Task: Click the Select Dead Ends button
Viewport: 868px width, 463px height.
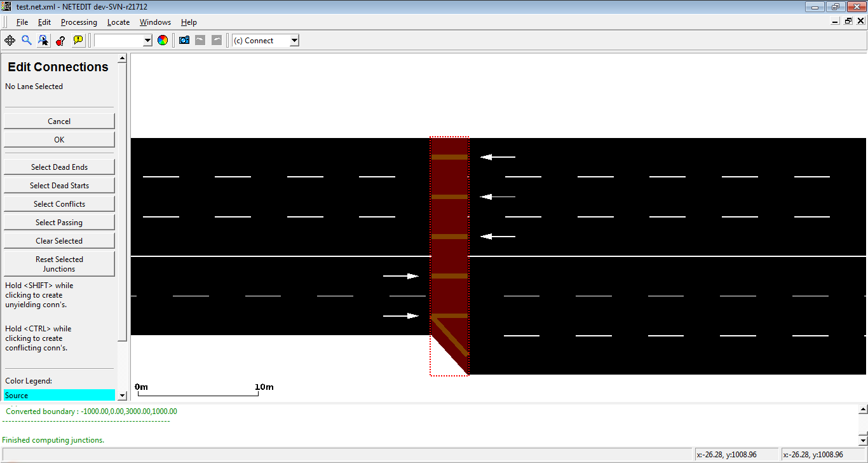Action: (59, 167)
